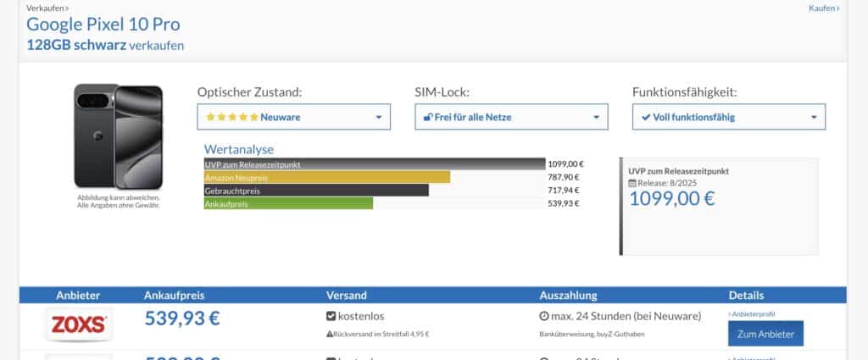Screen dimensions: 868x360
Task: Click the Versand column header
Action: coord(346,296)
